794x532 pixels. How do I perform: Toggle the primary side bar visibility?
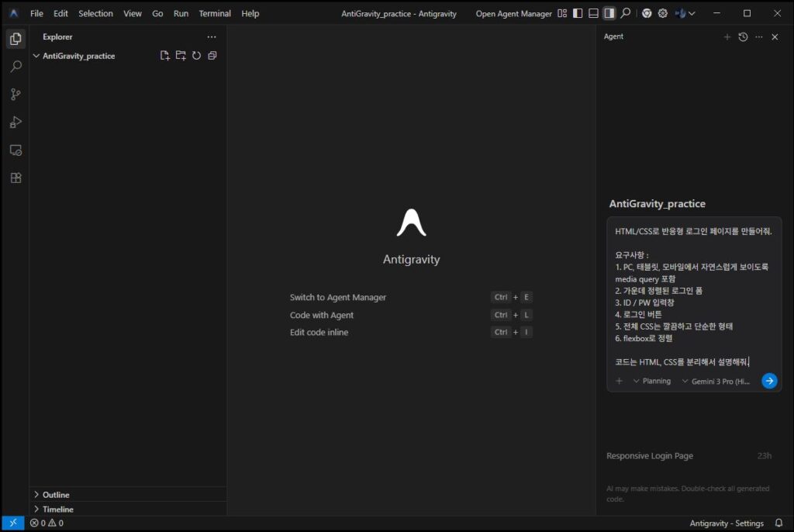(577, 13)
